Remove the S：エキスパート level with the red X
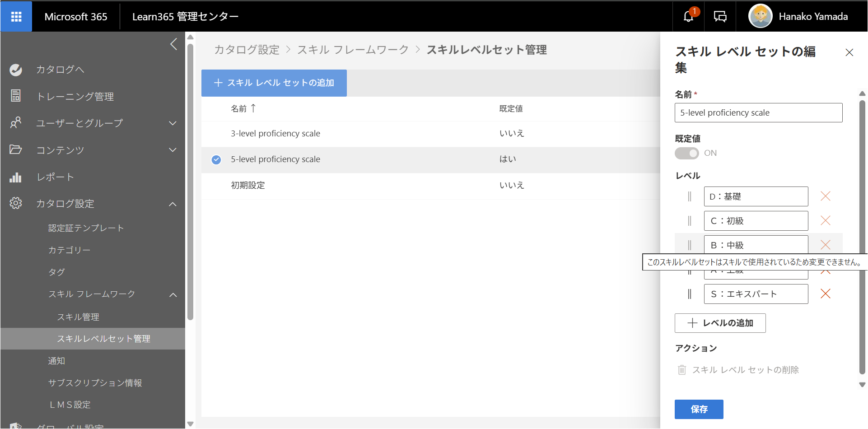Viewport: 868px width, 429px height. pyautogui.click(x=826, y=294)
